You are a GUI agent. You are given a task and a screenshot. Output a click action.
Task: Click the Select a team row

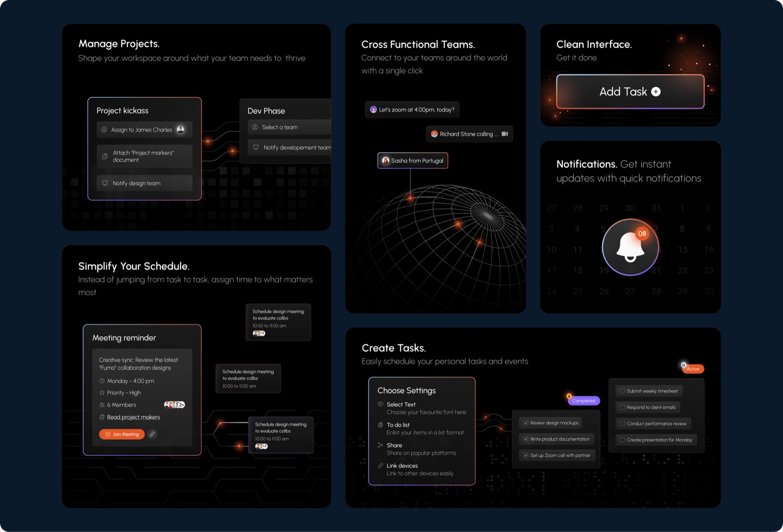click(289, 127)
